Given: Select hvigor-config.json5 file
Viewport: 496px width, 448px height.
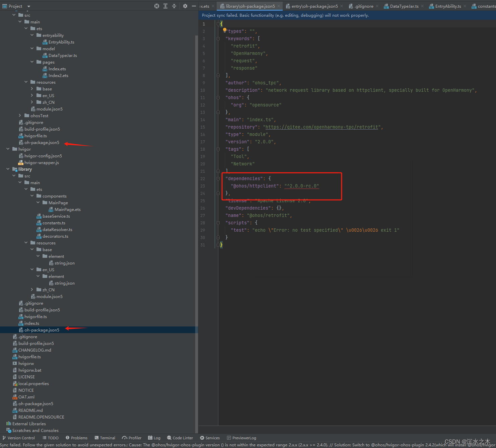Looking at the screenshot, I should tap(43, 156).
